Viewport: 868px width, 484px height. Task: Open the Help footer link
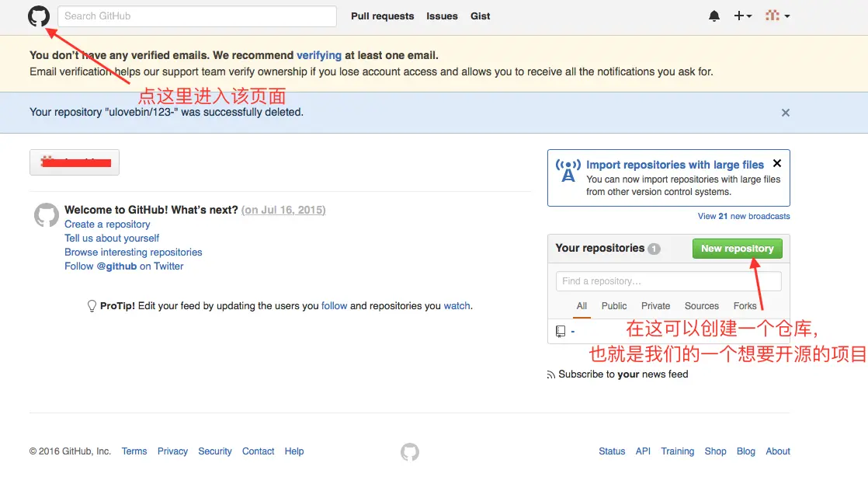coord(294,451)
